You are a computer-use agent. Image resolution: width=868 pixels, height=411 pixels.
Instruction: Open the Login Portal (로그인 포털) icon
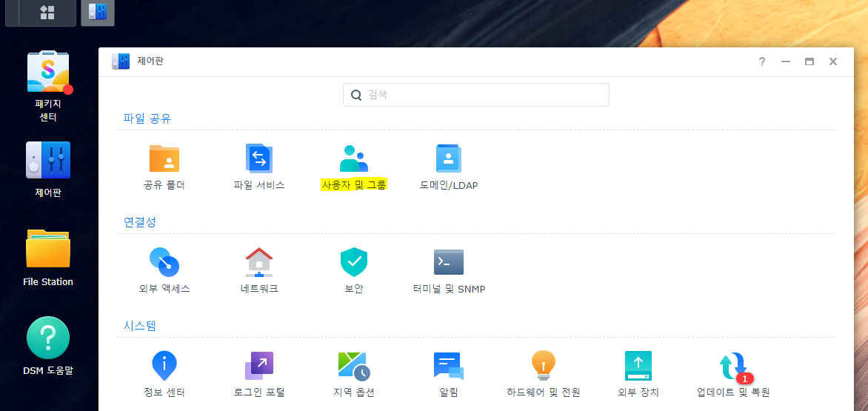pyautogui.click(x=259, y=366)
